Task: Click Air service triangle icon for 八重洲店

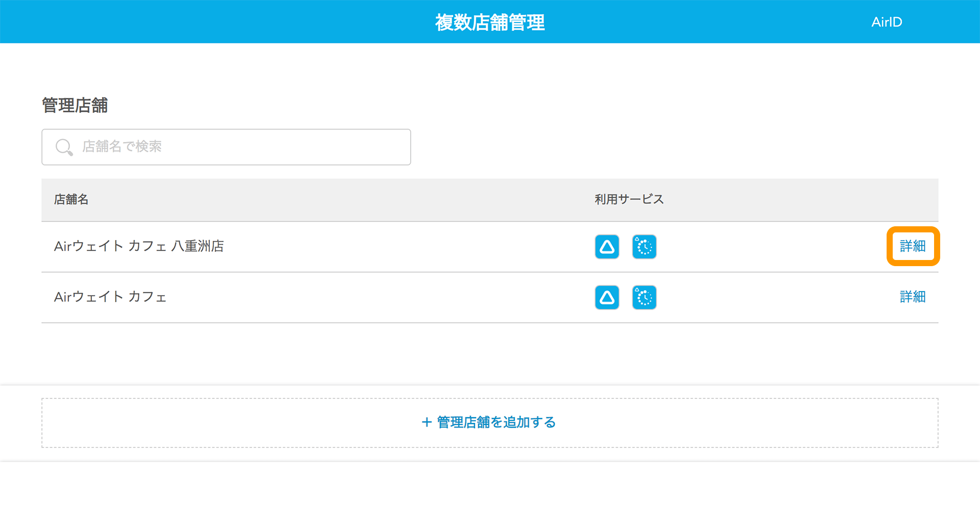Action: (x=607, y=247)
